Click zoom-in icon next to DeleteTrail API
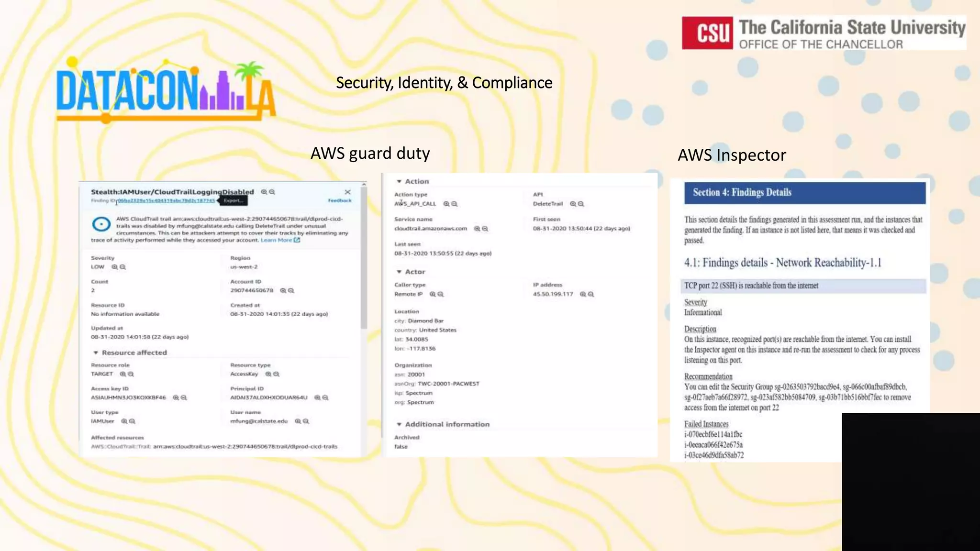Viewport: 980px width, 551px height. (573, 204)
